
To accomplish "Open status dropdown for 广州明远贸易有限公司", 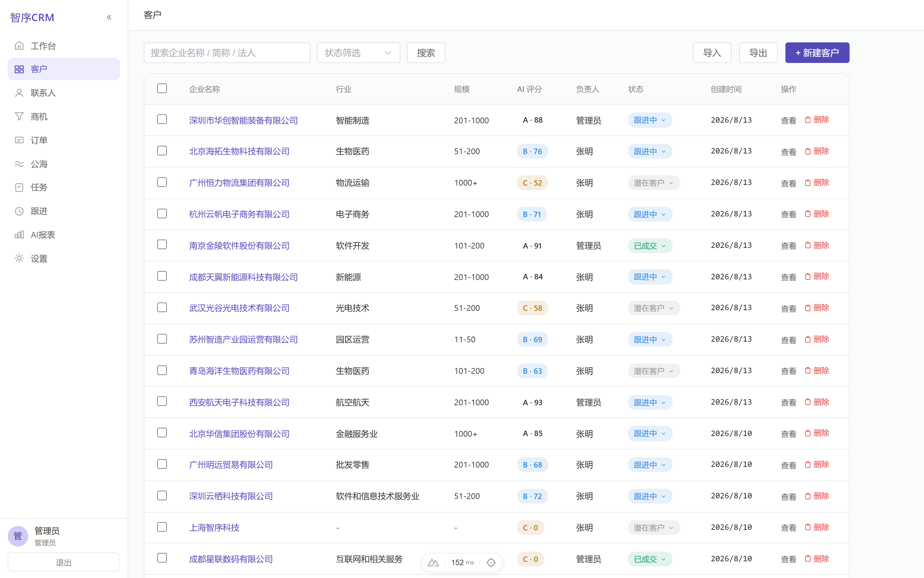I will [x=650, y=465].
